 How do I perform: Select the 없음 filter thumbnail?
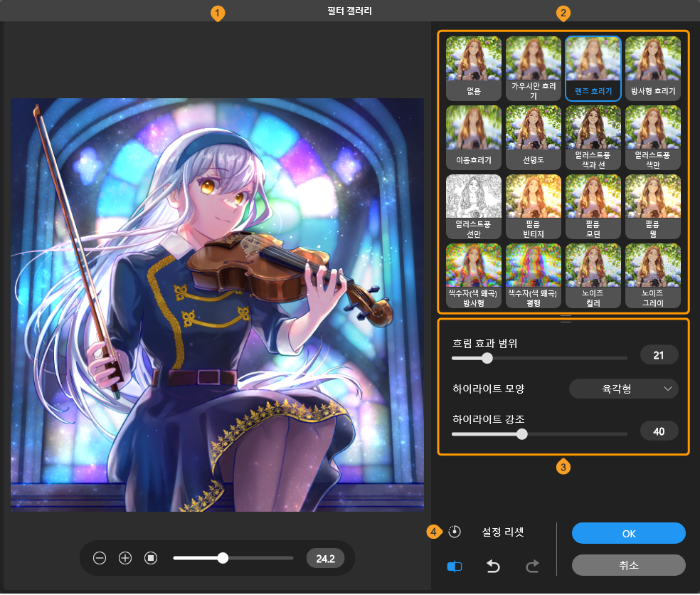474,68
